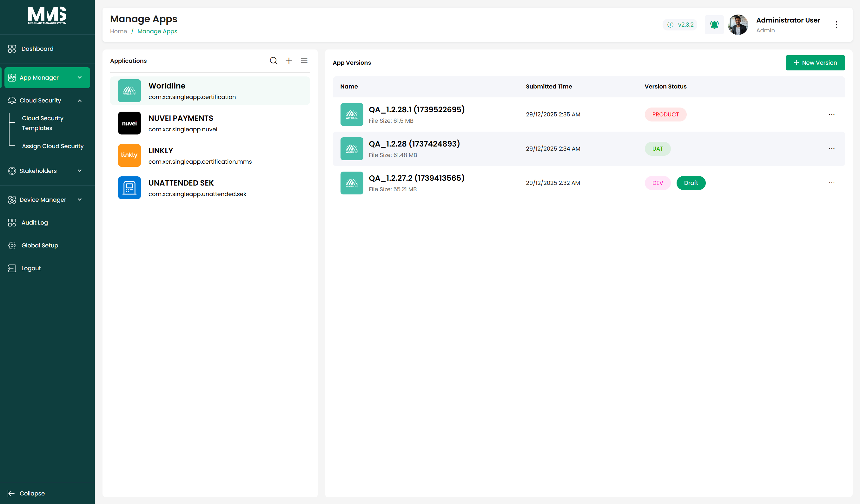
Task: Click the DEV status badge
Action: [x=658, y=183]
